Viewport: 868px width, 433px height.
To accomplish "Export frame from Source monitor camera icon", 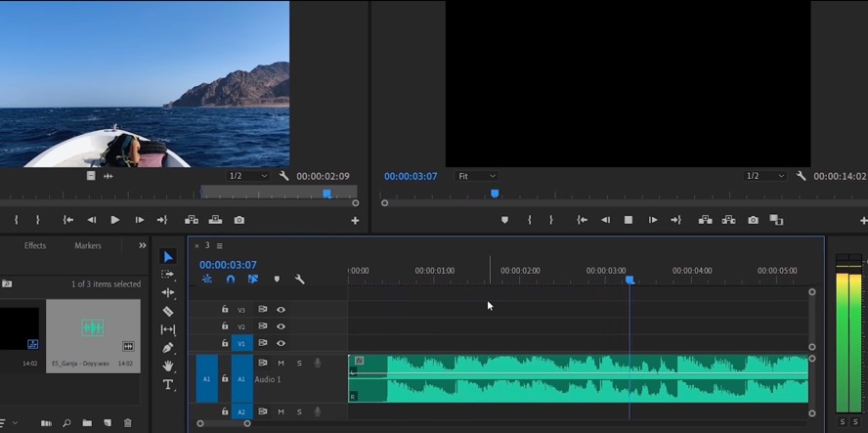I will (239, 220).
